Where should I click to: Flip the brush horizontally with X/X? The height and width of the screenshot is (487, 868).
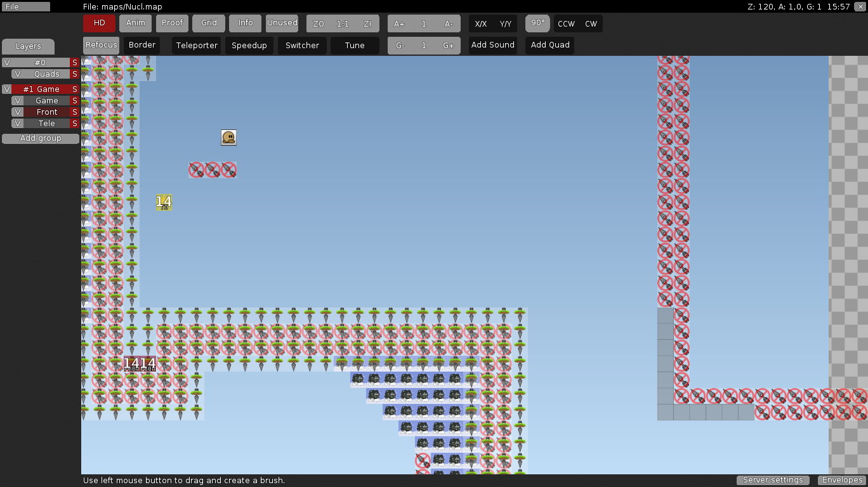[x=481, y=24]
